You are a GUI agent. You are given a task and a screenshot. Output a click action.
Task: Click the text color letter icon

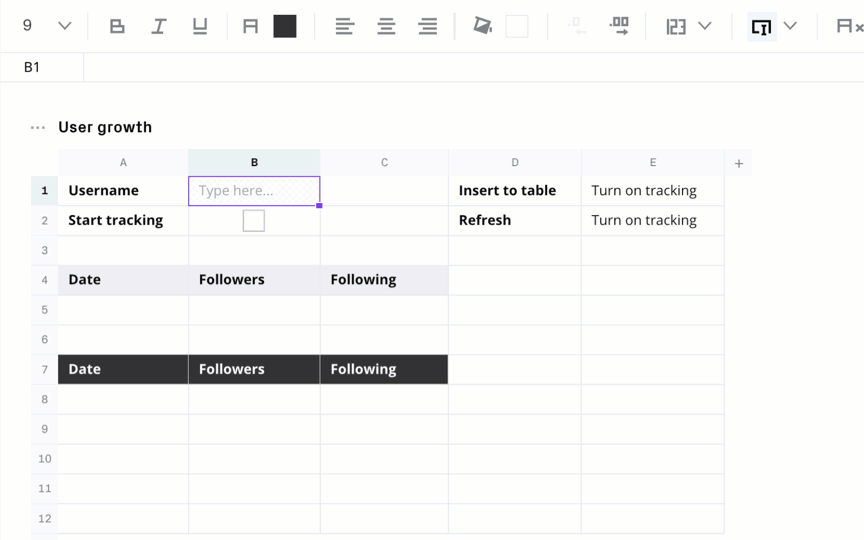coord(250,26)
